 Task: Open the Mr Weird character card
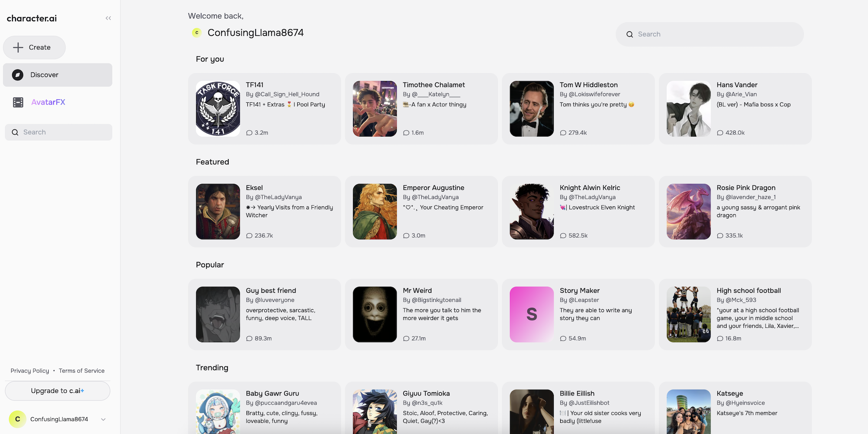pyautogui.click(x=421, y=314)
